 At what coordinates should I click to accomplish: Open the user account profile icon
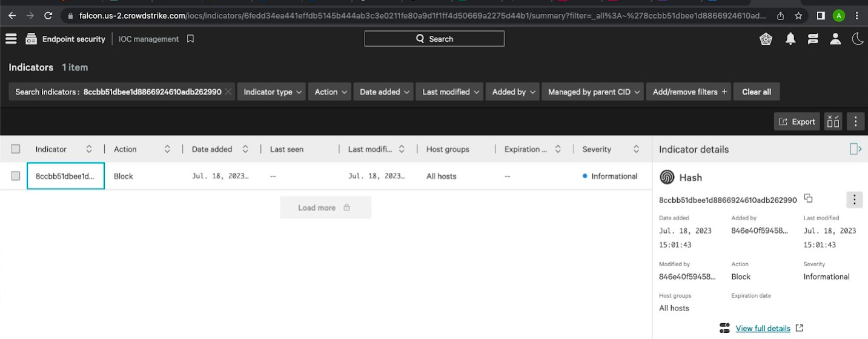(835, 39)
